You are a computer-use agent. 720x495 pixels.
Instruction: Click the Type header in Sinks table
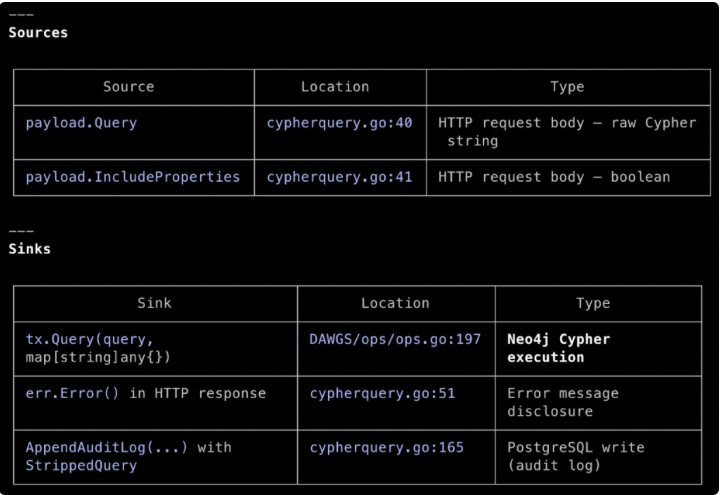point(592,303)
